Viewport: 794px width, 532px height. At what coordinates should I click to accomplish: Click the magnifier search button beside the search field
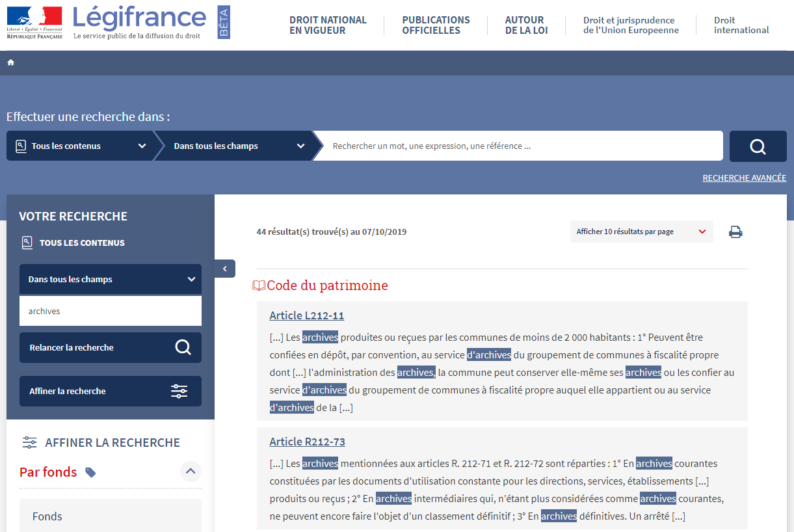point(758,146)
